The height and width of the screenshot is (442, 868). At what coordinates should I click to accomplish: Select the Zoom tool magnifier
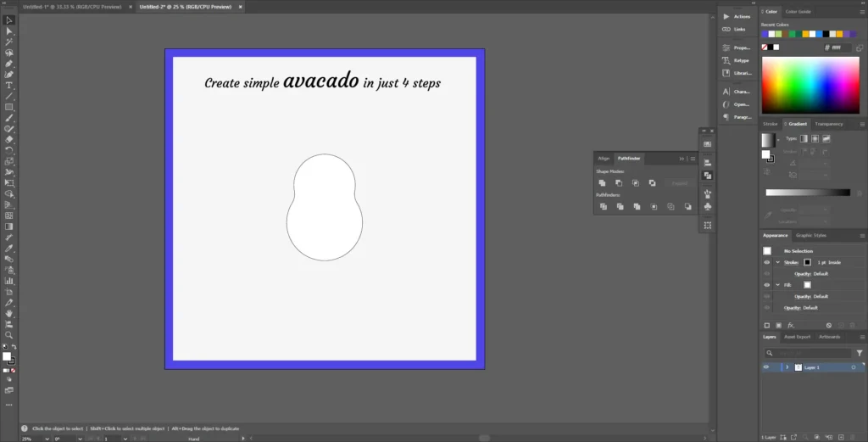point(8,335)
